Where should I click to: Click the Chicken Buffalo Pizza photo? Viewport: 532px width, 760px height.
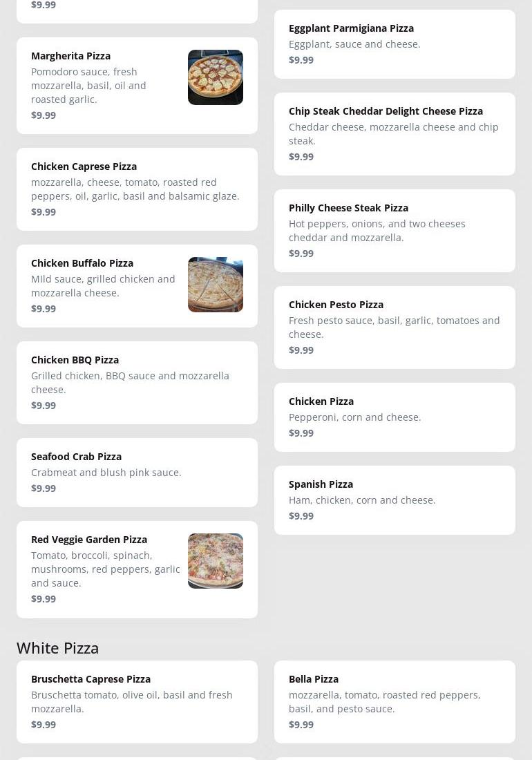coord(215,285)
